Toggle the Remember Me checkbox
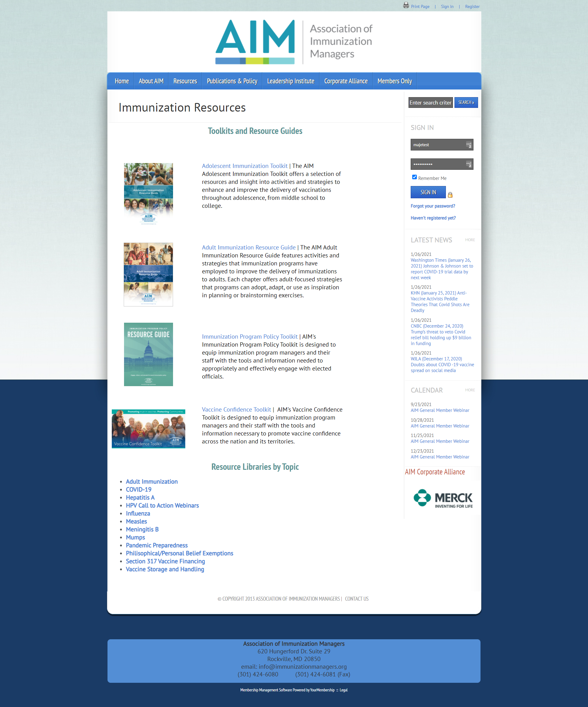588x707 pixels. [414, 177]
